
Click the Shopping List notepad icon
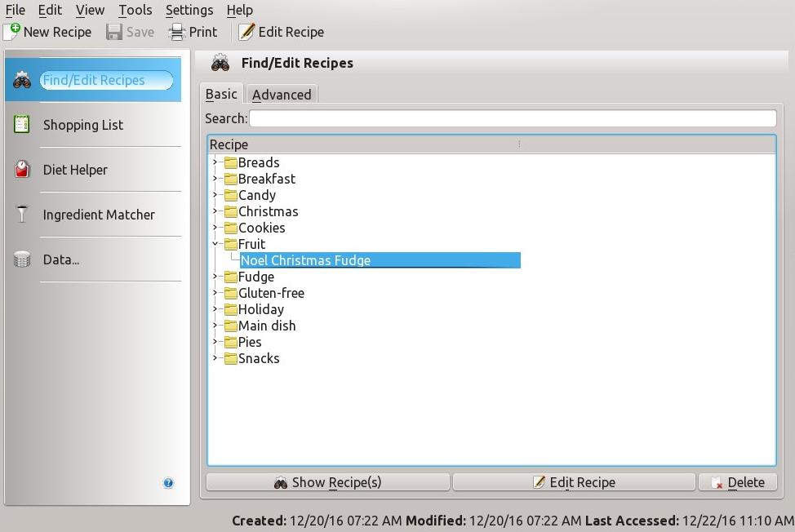coord(22,125)
